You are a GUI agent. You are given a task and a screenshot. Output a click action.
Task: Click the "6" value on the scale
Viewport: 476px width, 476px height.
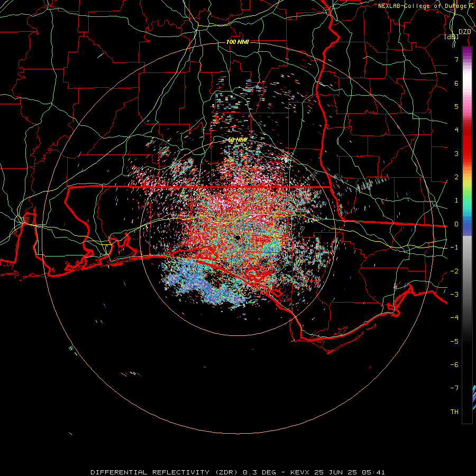[456, 83]
